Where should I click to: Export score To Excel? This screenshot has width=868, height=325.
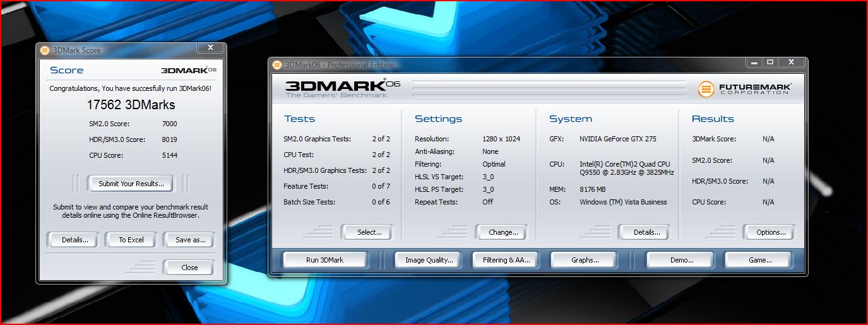click(131, 240)
